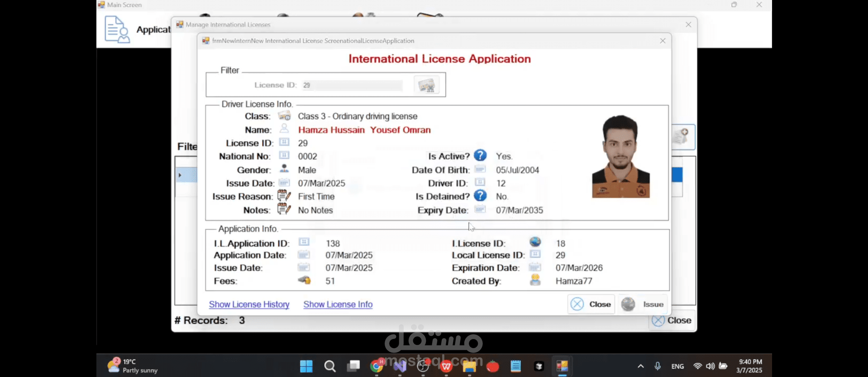Click the Created By value Hamza77
This screenshot has height=377, width=868.
(x=574, y=281)
